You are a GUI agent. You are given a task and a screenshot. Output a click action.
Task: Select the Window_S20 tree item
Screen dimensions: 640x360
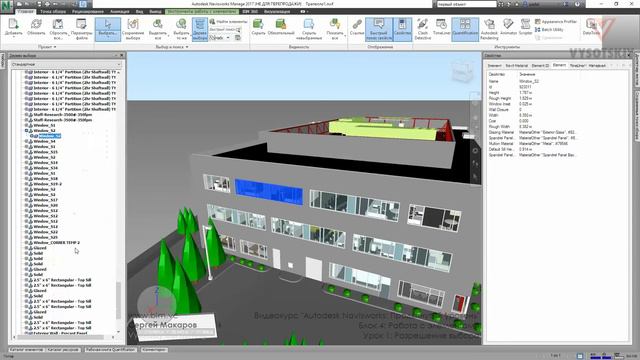coord(45,205)
